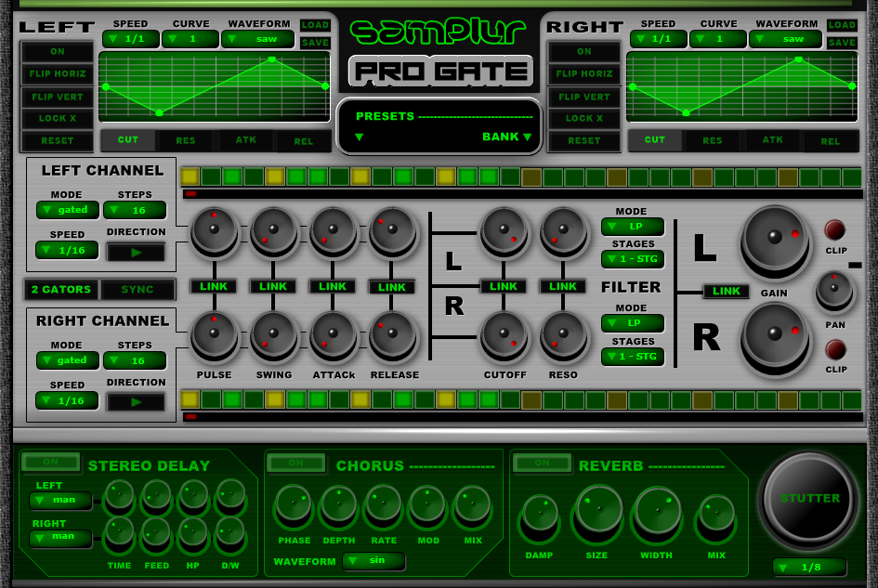Select the ATK tab on RIGHT envelope
This screenshot has height=588, width=878.
pos(773,140)
